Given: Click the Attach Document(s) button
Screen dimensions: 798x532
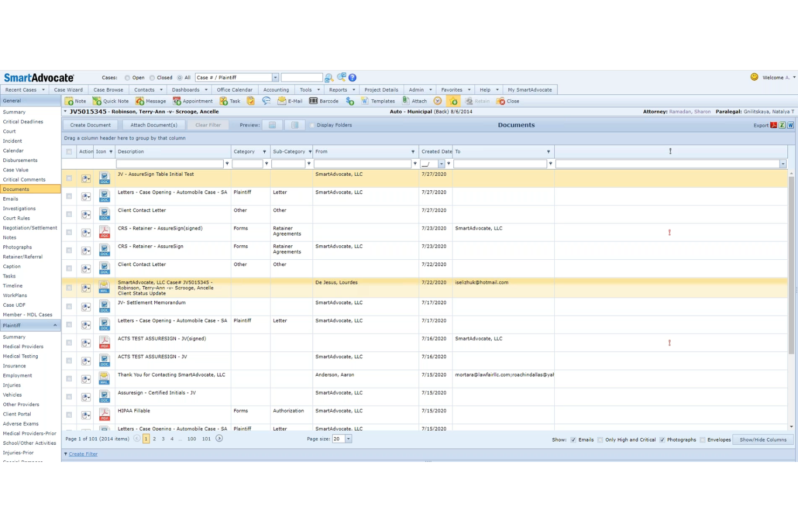Looking at the screenshot, I should (154, 125).
